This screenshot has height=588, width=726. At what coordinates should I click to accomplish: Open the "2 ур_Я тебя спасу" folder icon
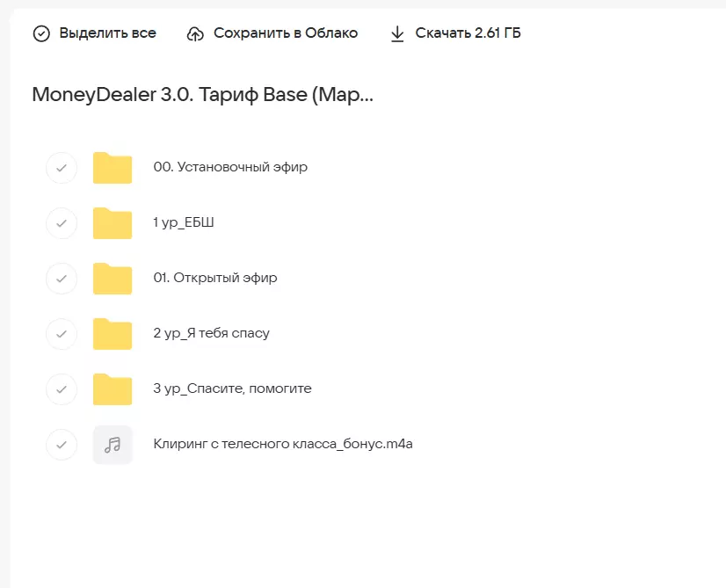112,333
